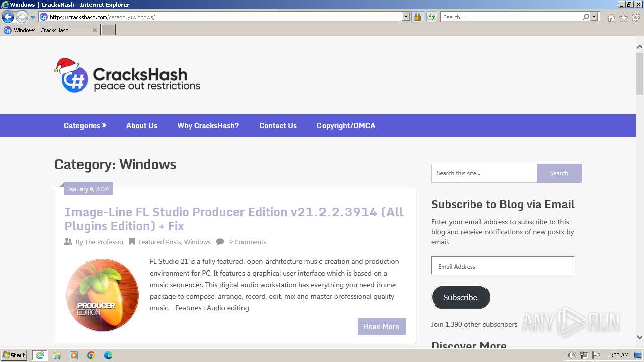
Task: Open the Windows category link under post
Action: [x=197, y=242]
